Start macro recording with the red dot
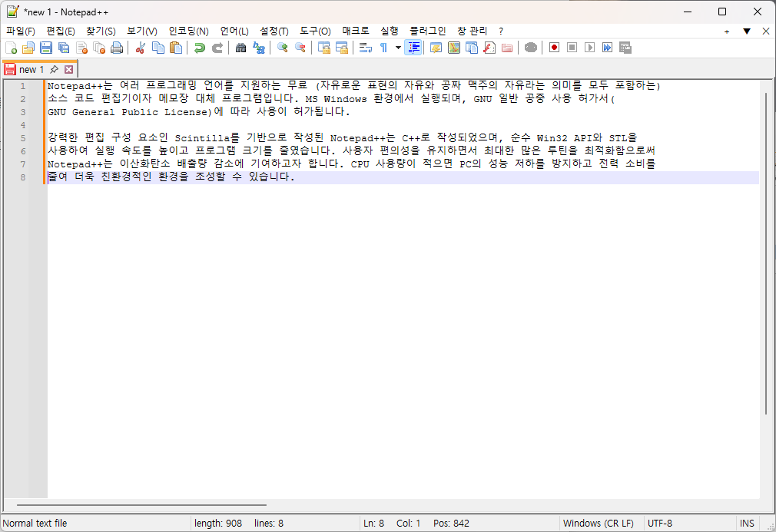 pyautogui.click(x=554, y=48)
